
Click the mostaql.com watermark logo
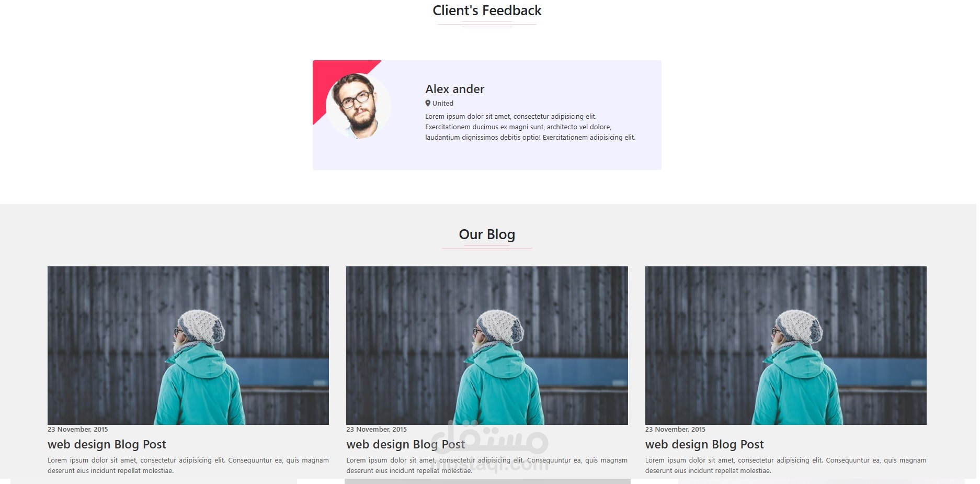tap(489, 446)
